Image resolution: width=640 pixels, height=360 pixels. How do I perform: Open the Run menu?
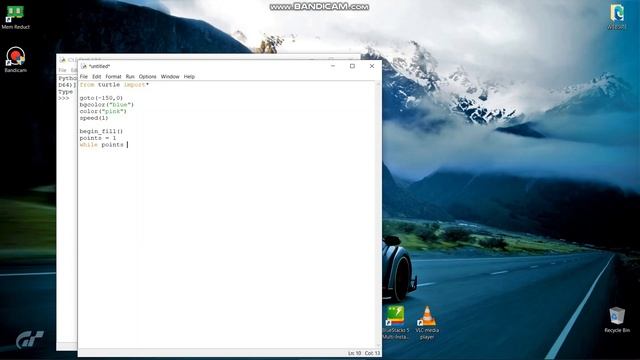point(130,77)
